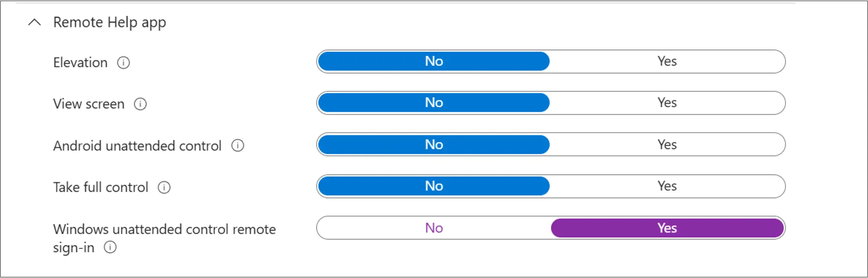Select No for View screen
Image resolution: width=868 pixels, height=278 pixels.
pos(434,103)
